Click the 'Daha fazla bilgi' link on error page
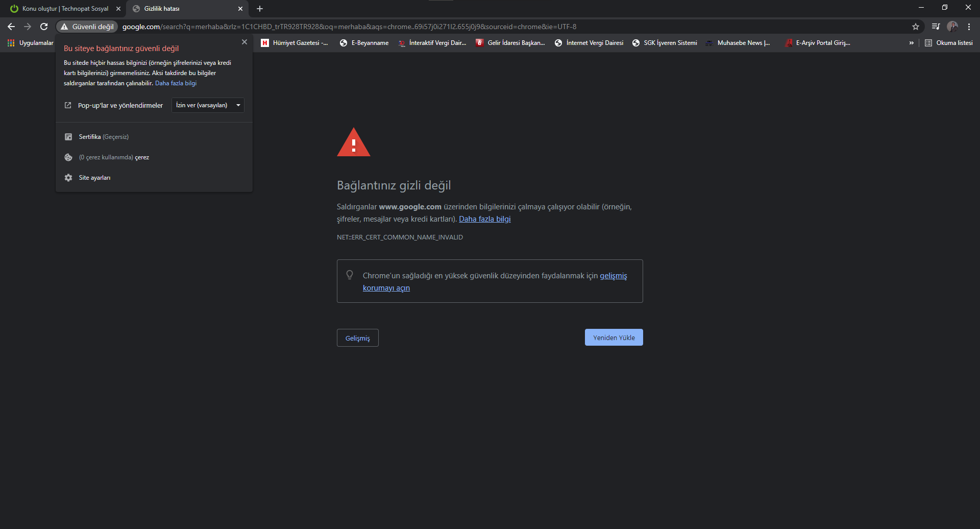 (x=485, y=219)
